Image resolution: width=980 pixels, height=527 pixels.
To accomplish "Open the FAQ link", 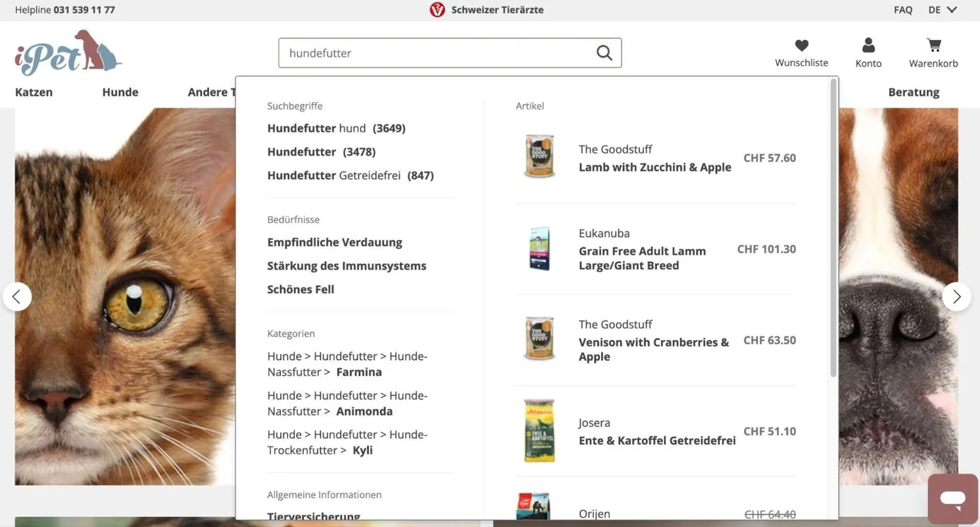I will (903, 10).
